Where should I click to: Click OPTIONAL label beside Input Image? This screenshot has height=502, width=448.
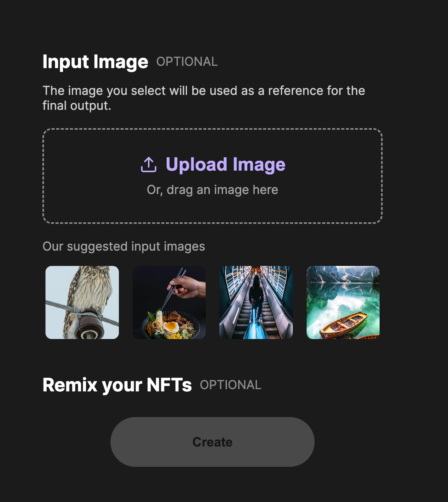pyautogui.click(x=187, y=62)
